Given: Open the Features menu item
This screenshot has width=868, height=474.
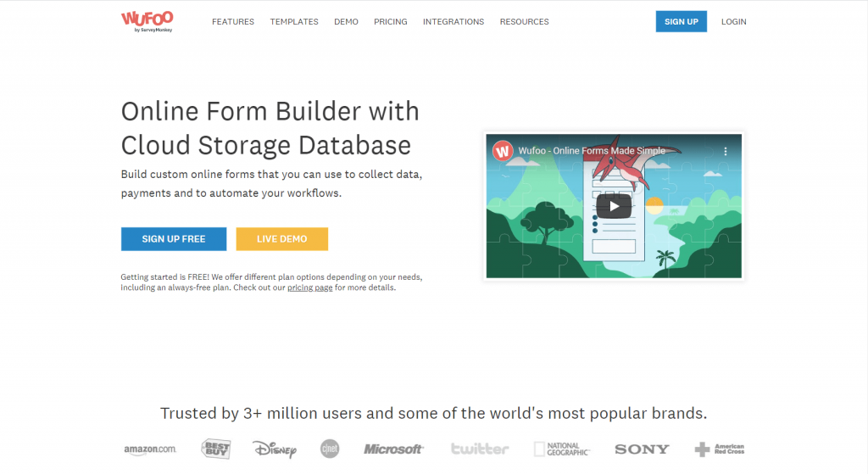Looking at the screenshot, I should 233,21.
